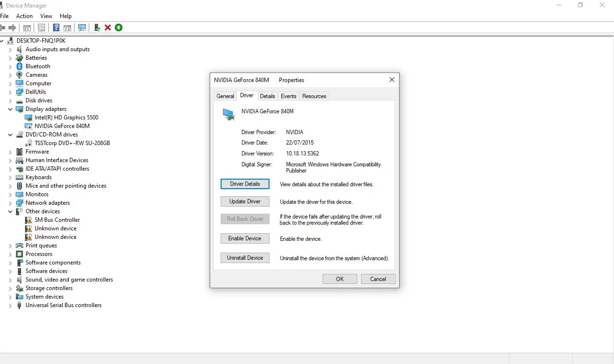614x364 pixels.
Task: Click the Print queues printer icon
Action: [19, 246]
